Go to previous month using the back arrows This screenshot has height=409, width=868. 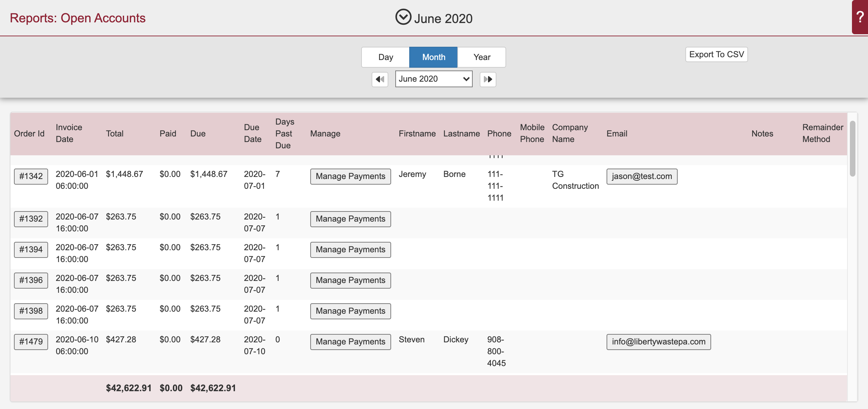(x=380, y=79)
